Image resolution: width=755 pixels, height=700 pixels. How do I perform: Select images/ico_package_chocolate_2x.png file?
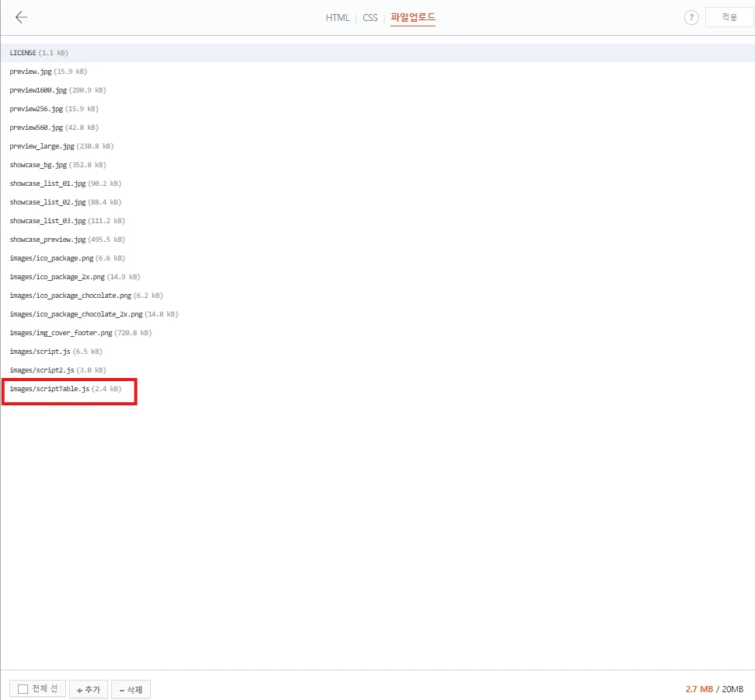pos(94,314)
